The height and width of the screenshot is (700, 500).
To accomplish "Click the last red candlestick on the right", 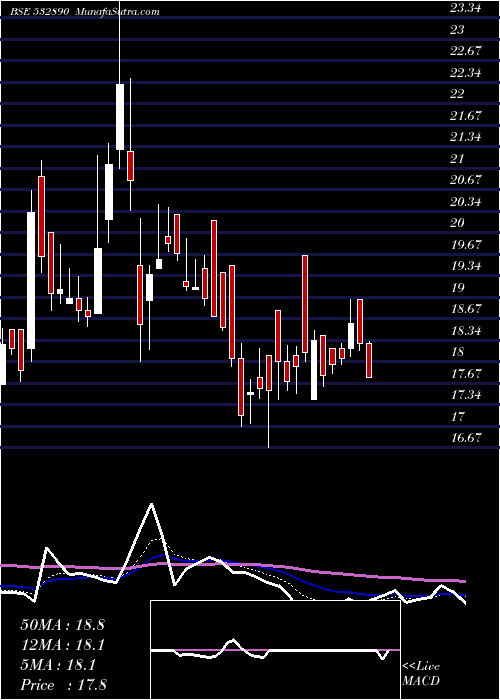I will pyautogui.click(x=369, y=360).
